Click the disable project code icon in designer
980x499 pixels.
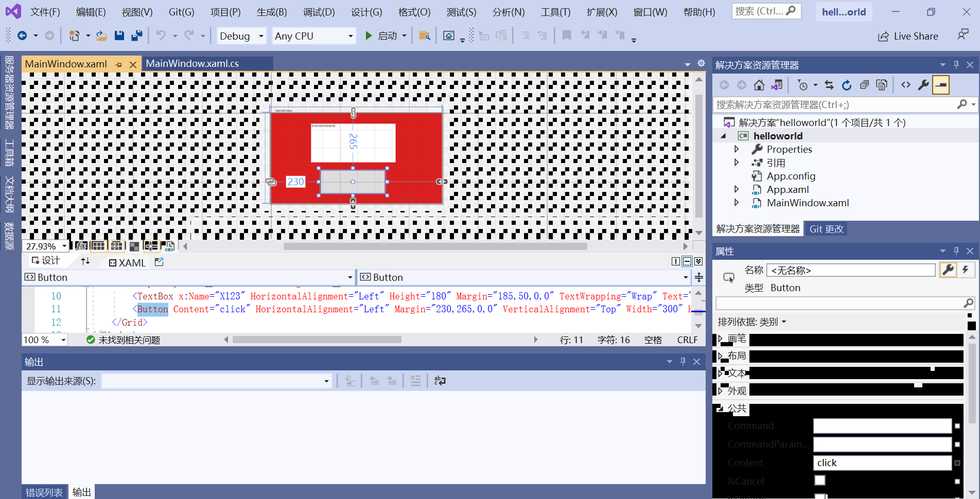169,246
